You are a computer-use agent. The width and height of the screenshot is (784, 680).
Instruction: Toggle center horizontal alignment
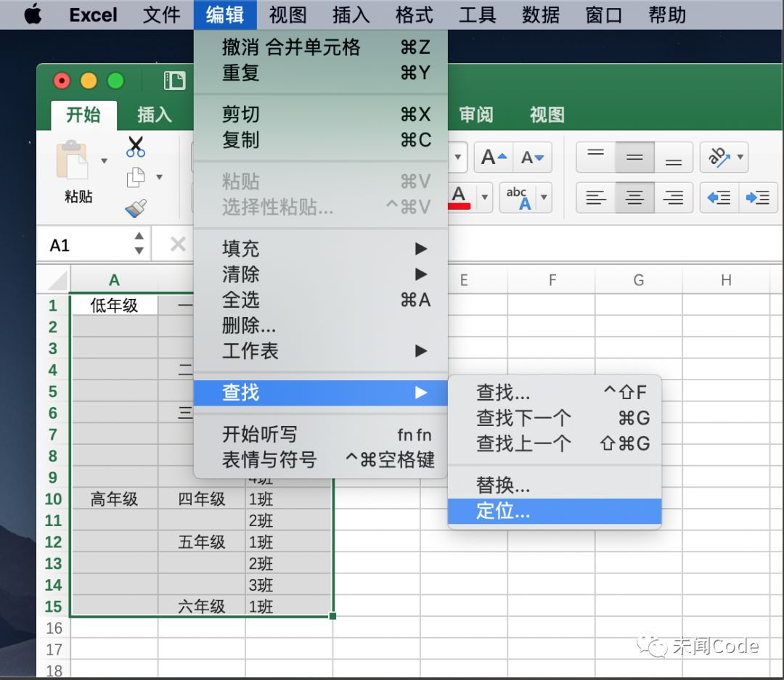click(634, 197)
